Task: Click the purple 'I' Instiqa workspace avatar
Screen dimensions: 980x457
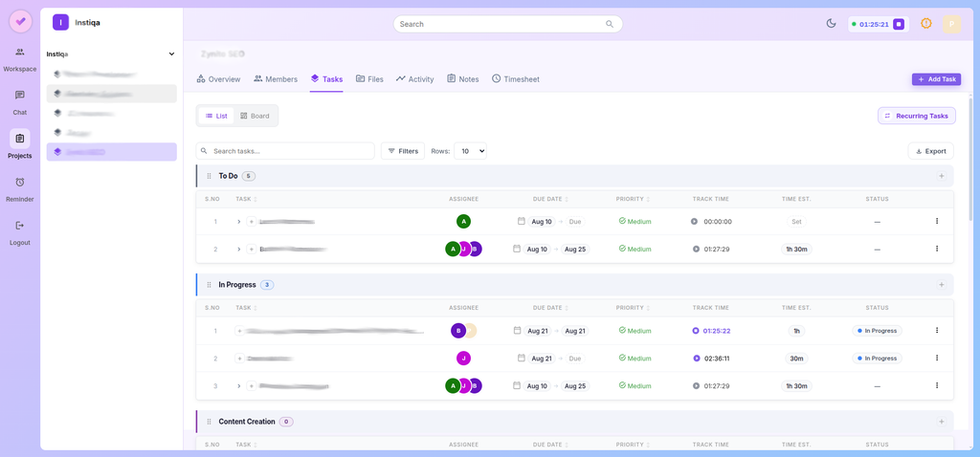Action: pos(60,23)
